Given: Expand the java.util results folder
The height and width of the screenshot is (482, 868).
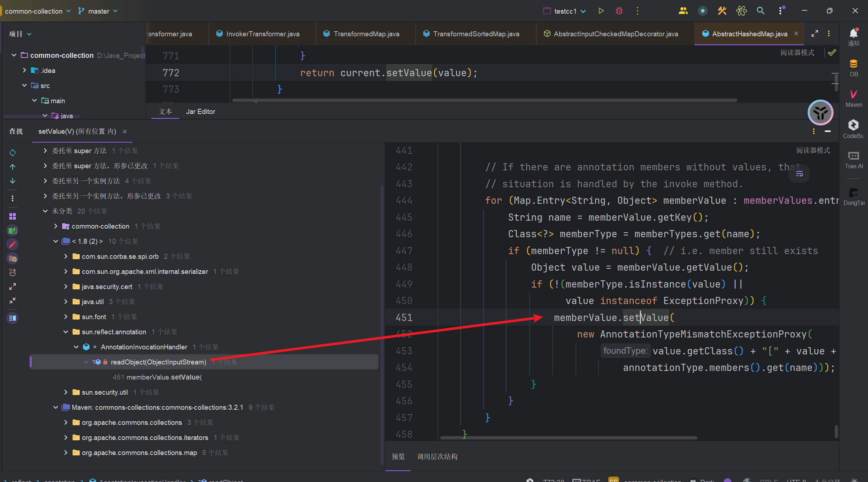Looking at the screenshot, I should (x=66, y=302).
